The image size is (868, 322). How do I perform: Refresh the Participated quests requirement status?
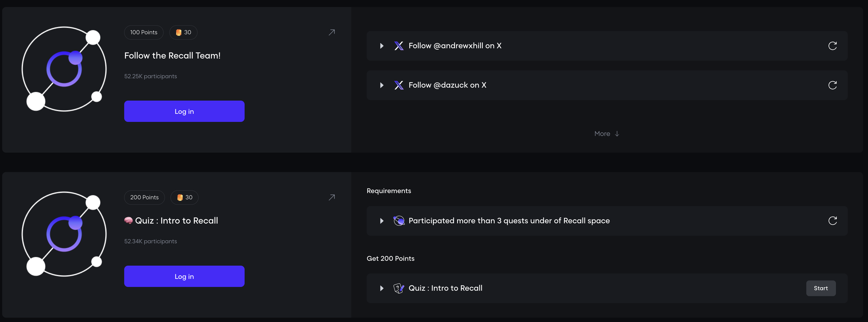[x=832, y=221]
